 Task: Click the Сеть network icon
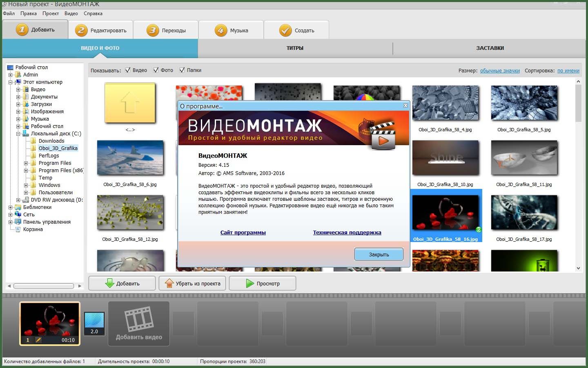pyautogui.click(x=18, y=215)
